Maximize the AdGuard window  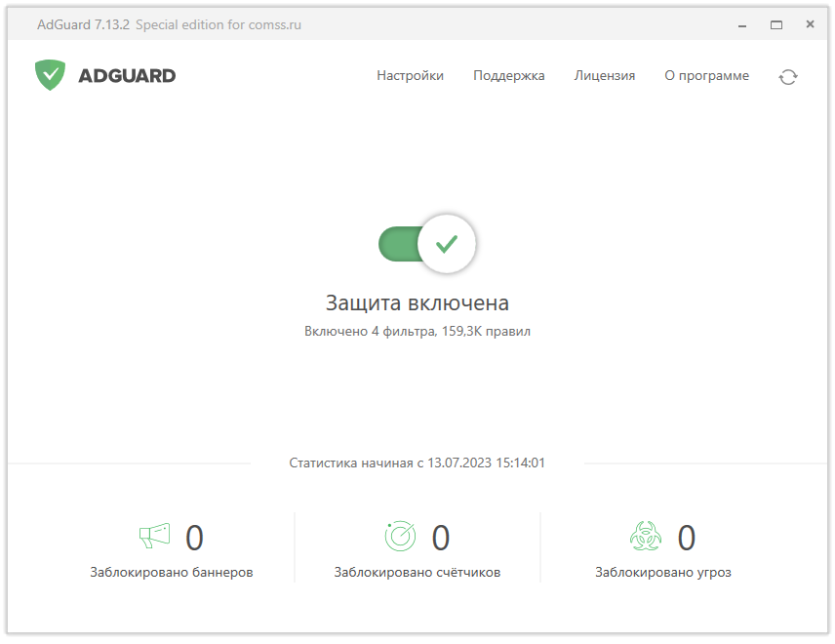(775, 25)
